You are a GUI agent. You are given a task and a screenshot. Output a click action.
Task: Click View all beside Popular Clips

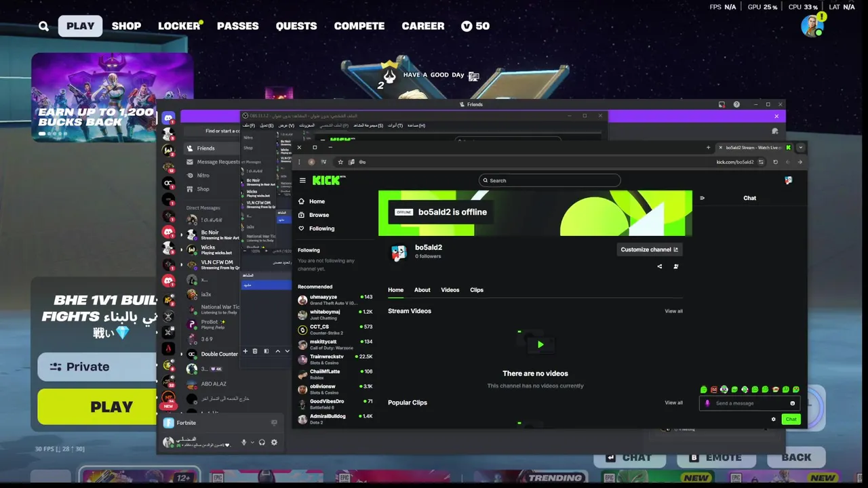(673, 403)
